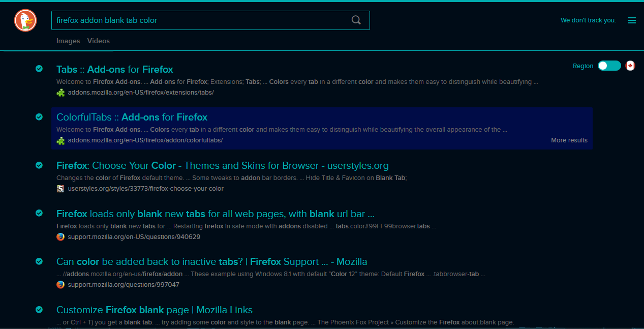Toggle the Region switch on or off
This screenshot has height=329, width=644.
pos(609,66)
